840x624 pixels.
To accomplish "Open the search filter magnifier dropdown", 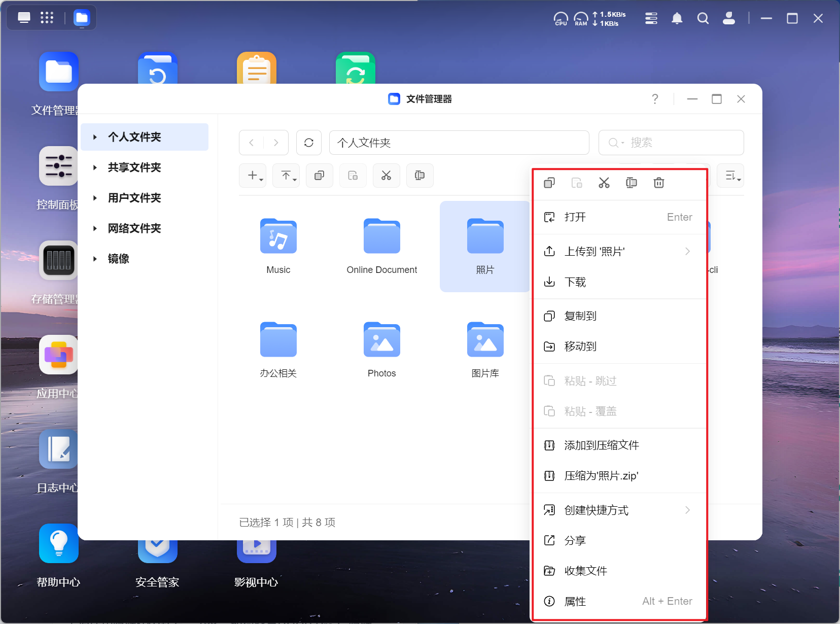I will pyautogui.click(x=616, y=143).
